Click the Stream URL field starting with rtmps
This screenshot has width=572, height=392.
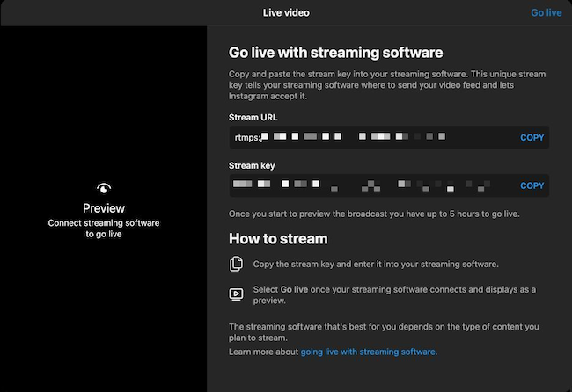click(x=370, y=137)
